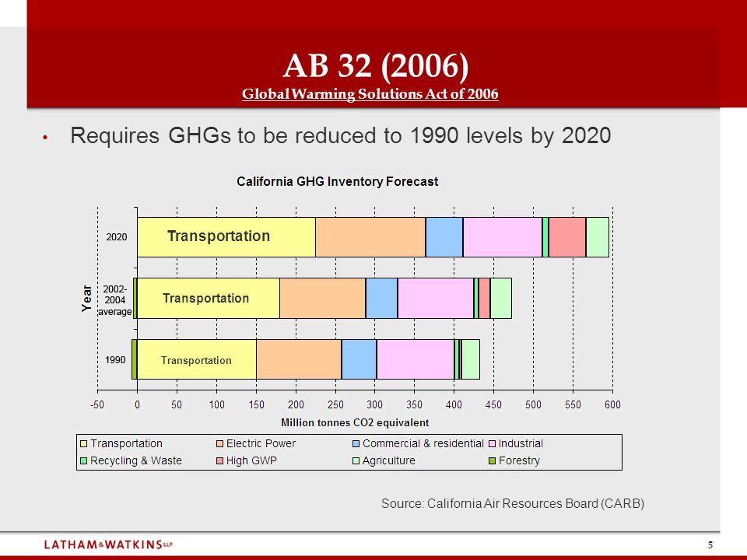Select the 2002-2004 average Transportation bar segment
747x560 pixels.
pyautogui.click(x=209, y=298)
